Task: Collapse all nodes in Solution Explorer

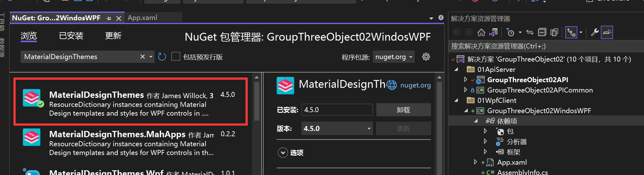Action: [x=542, y=32]
